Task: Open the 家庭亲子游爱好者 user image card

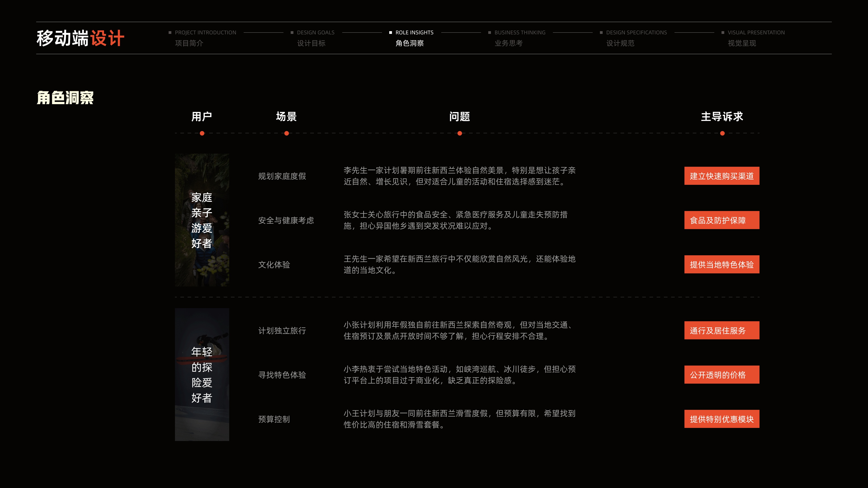Action: [202, 220]
